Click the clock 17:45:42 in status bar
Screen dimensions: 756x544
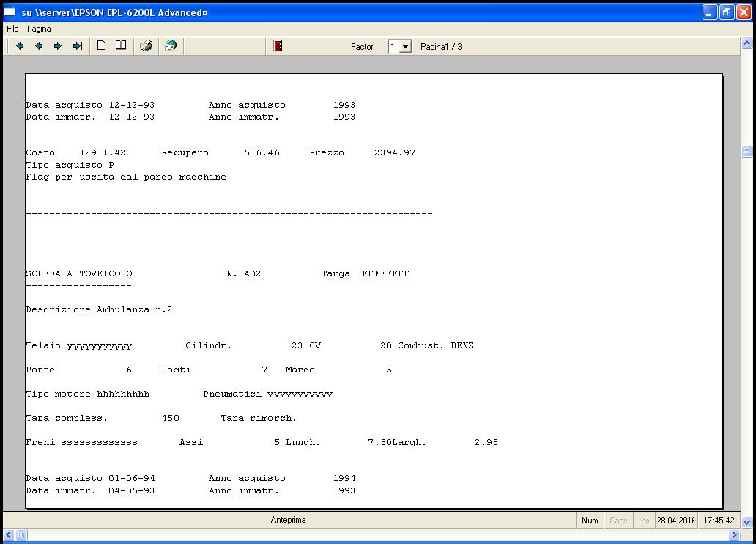point(719,521)
